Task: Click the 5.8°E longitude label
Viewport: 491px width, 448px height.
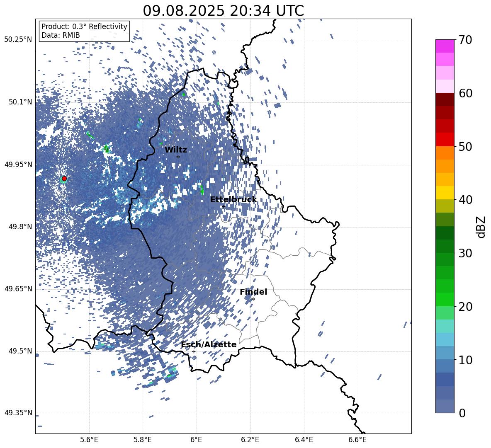Action: (x=143, y=440)
